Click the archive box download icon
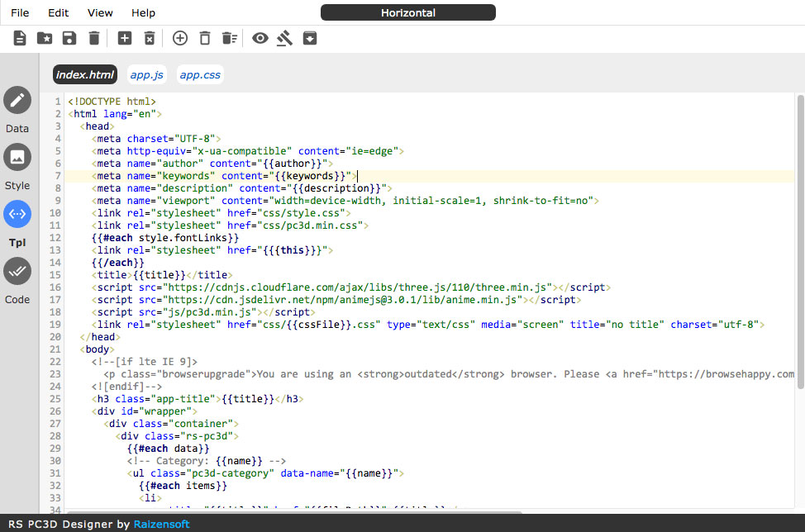 [310, 38]
